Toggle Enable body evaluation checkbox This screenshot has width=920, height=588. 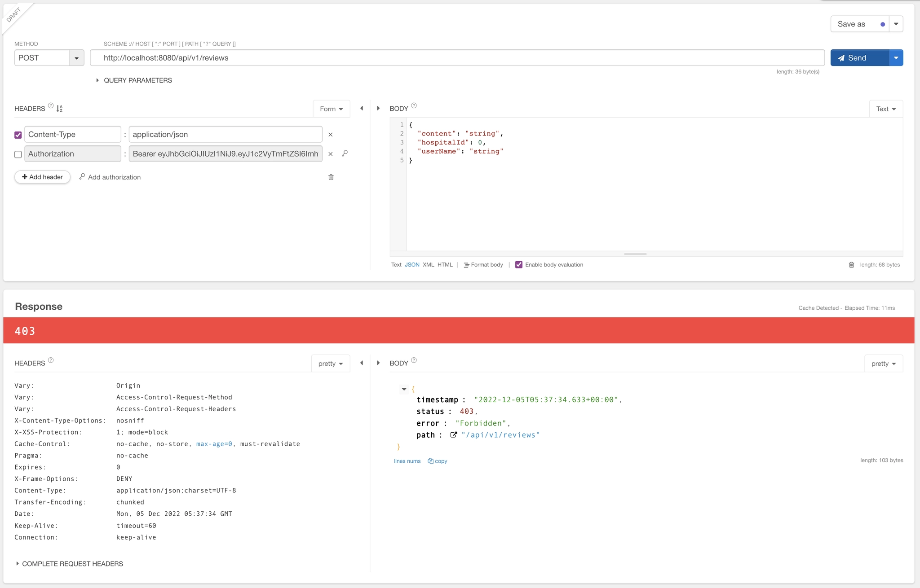click(519, 265)
